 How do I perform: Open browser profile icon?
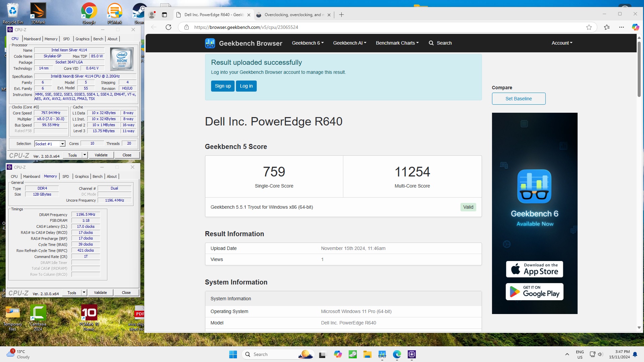coord(152,15)
